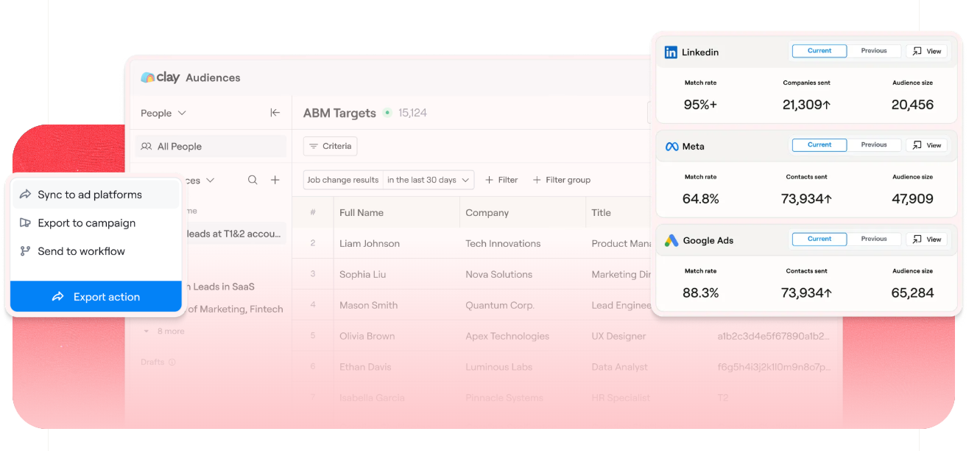Open the People dropdown
Screen dimensions: 980x451
click(x=163, y=113)
